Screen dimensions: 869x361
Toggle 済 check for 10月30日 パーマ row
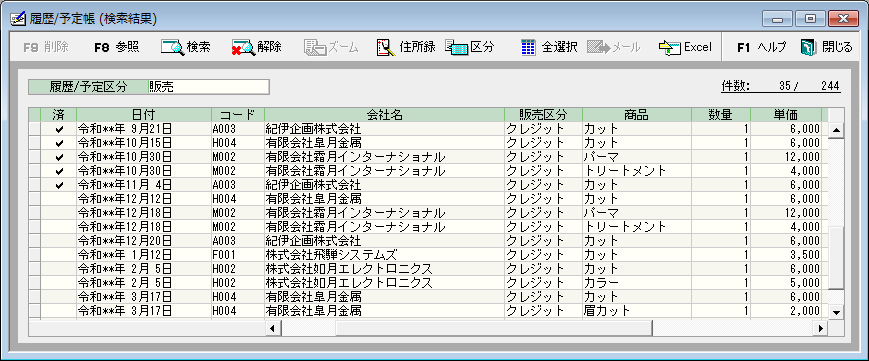[x=59, y=157]
